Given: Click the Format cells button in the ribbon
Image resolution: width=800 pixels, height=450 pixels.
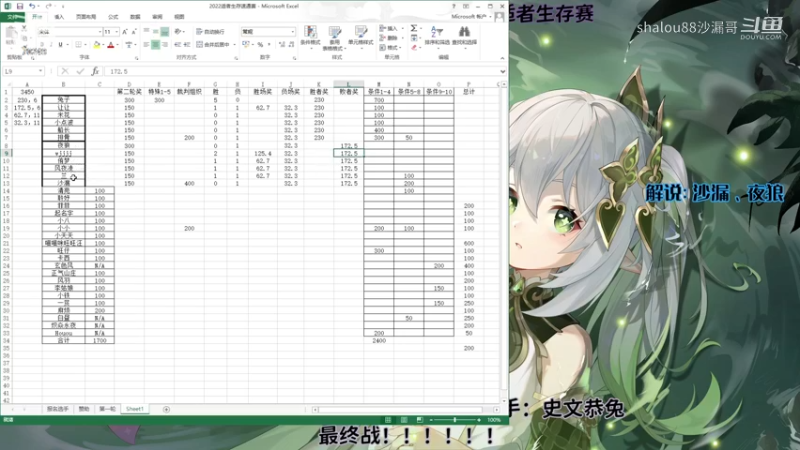Looking at the screenshot, I should (389, 47).
